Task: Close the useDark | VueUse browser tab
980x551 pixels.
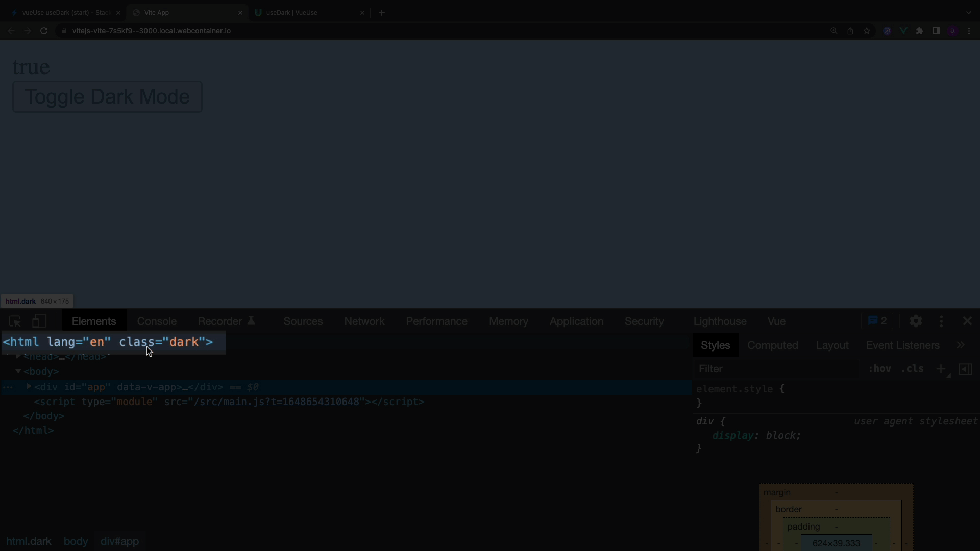Action: coord(362,13)
